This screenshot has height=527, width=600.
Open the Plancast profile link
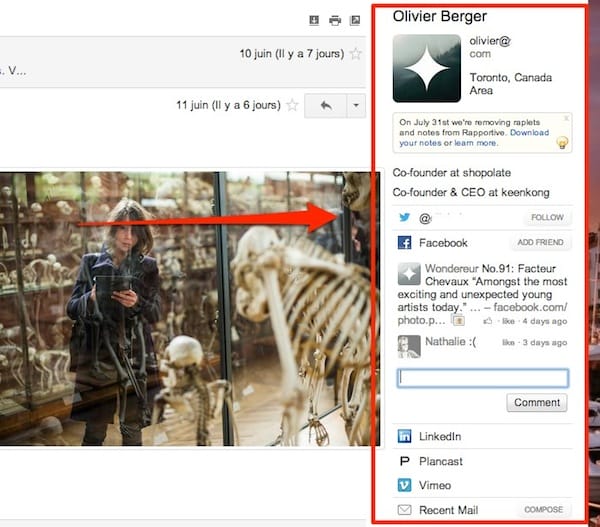[x=440, y=462]
